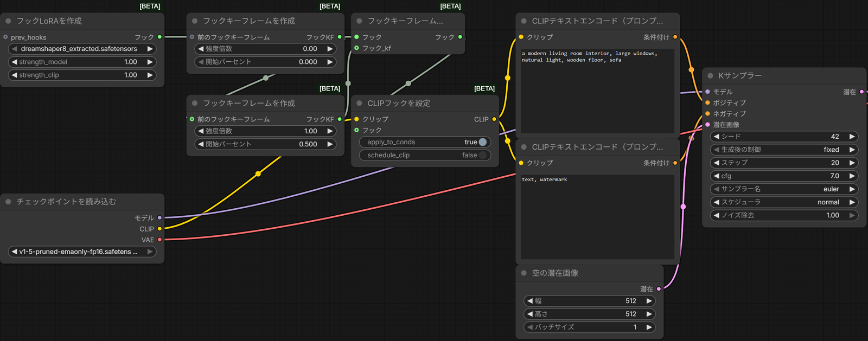Click the ノイズ除去 value field showing 1.00
The width and height of the screenshot is (868, 341).
(x=784, y=215)
